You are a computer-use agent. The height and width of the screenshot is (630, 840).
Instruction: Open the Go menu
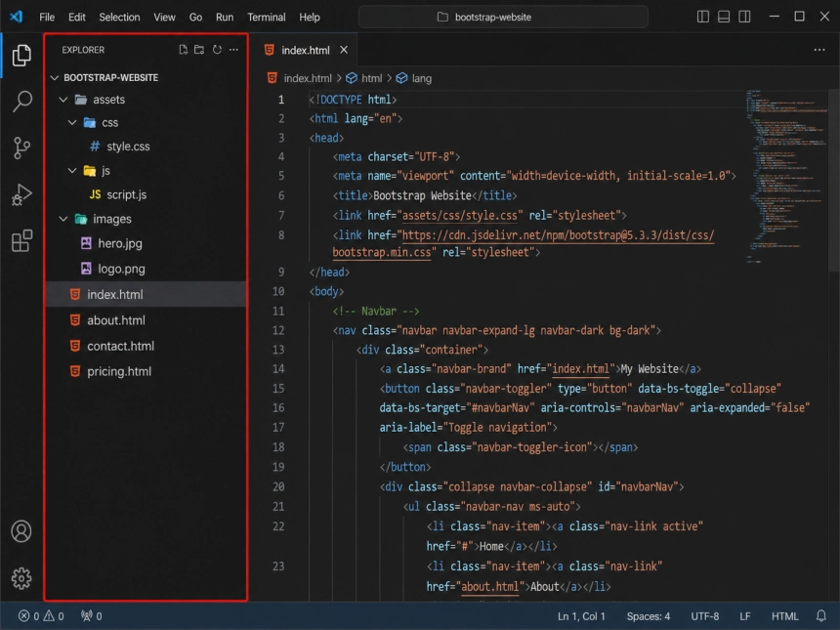pyautogui.click(x=195, y=18)
